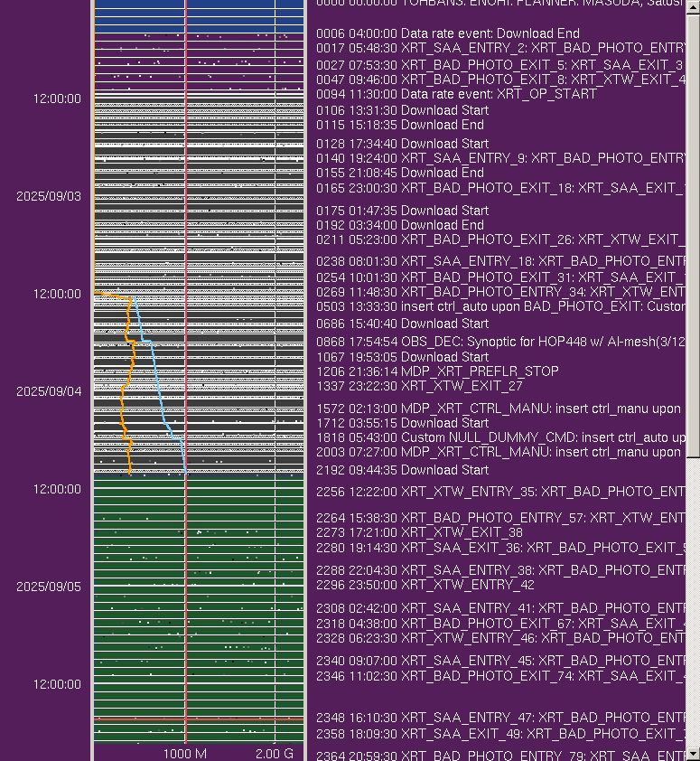Screen dimensions: 700x761
Task: Click the scroll down arrow of the event list
Action: tap(693, 753)
